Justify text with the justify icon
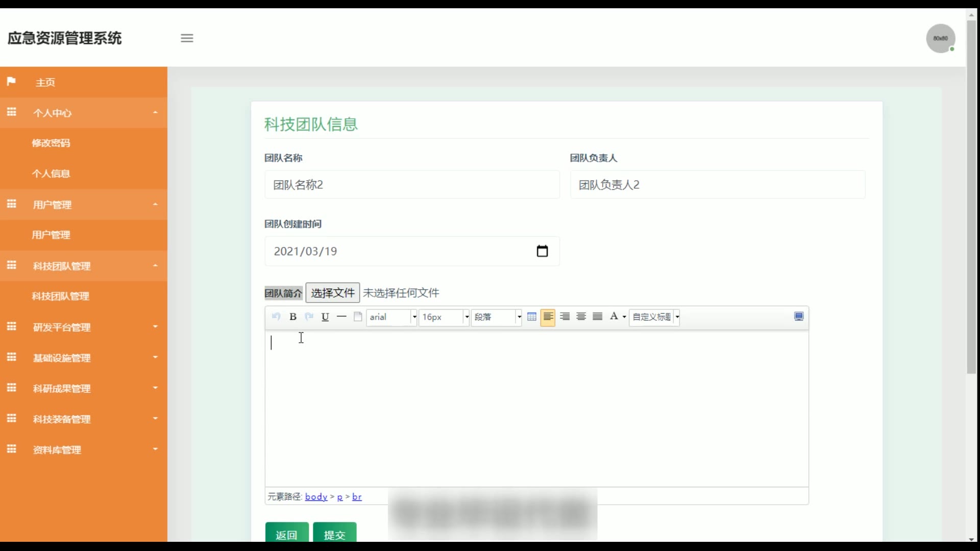This screenshot has width=980, height=551. click(x=597, y=317)
